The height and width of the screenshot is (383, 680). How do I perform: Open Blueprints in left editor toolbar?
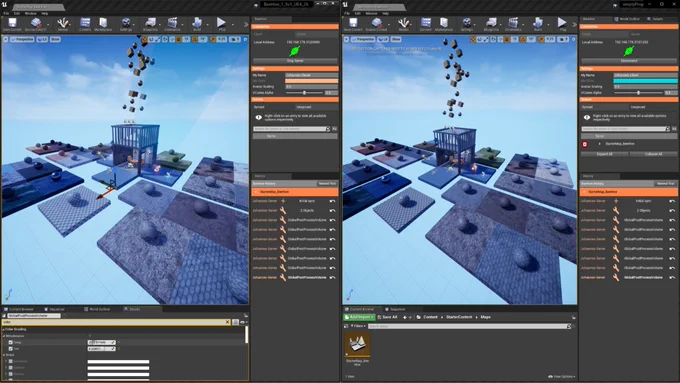coord(150,24)
